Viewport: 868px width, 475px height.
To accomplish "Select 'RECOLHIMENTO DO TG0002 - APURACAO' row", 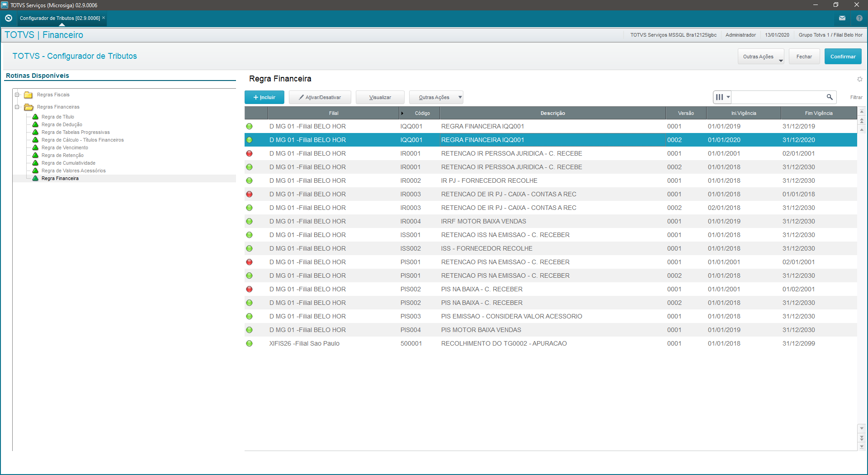I will point(551,343).
